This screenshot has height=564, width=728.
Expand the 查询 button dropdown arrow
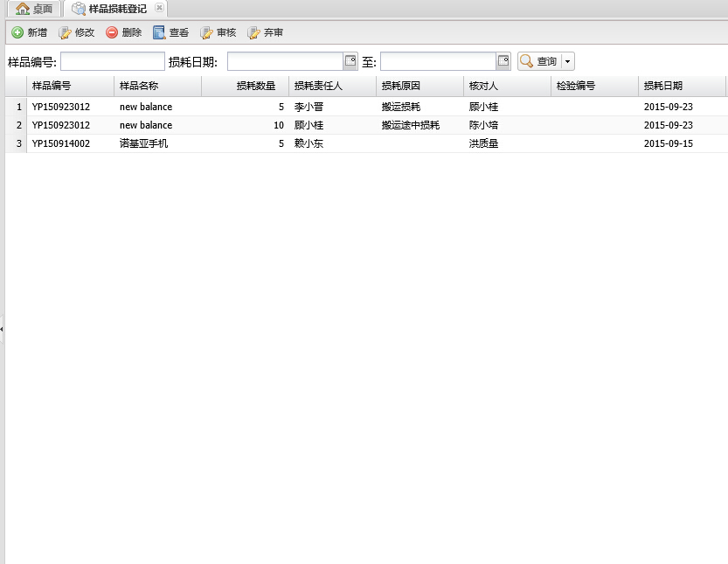click(x=568, y=61)
